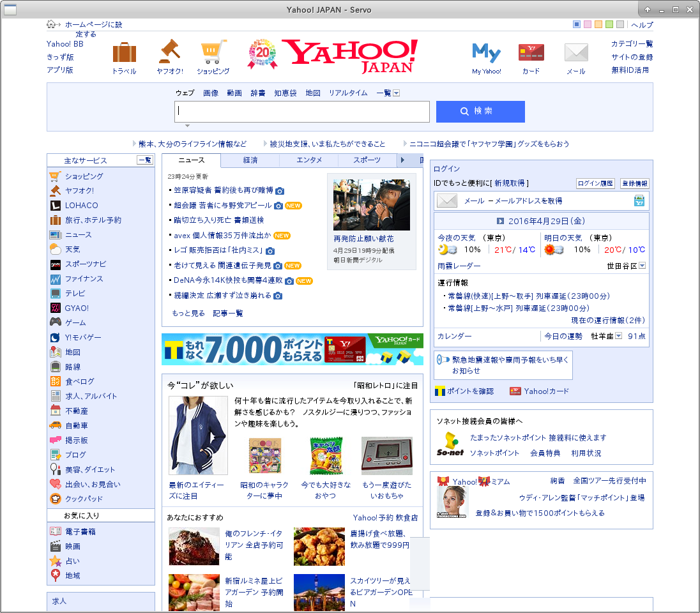Click the home icon beside ホームページに設定する
This screenshot has height=613, width=700.
53,24
